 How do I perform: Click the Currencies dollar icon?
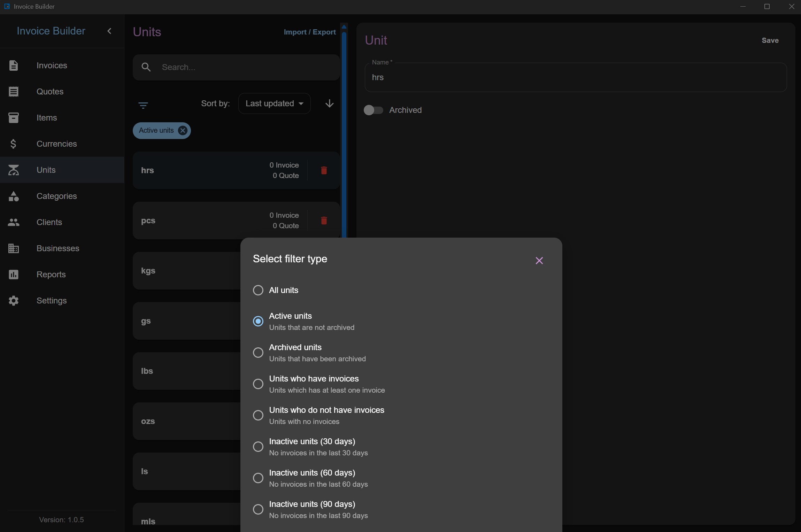tap(13, 144)
